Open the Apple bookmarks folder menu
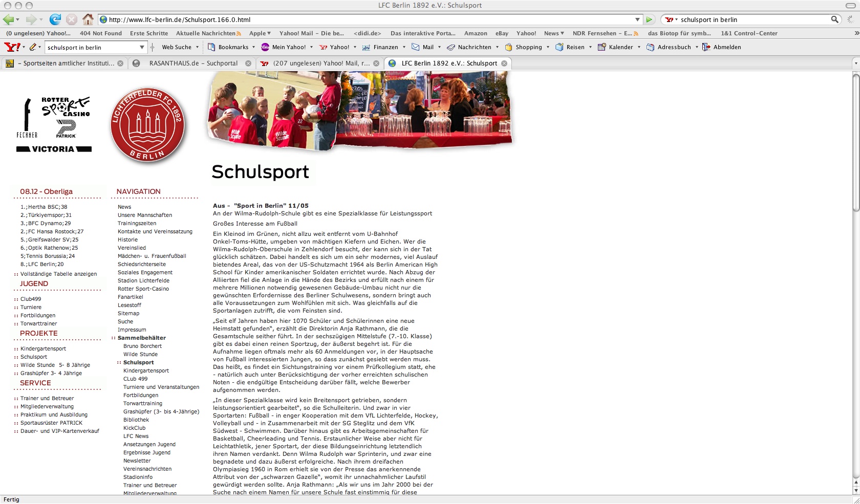 pyautogui.click(x=260, y=33)
